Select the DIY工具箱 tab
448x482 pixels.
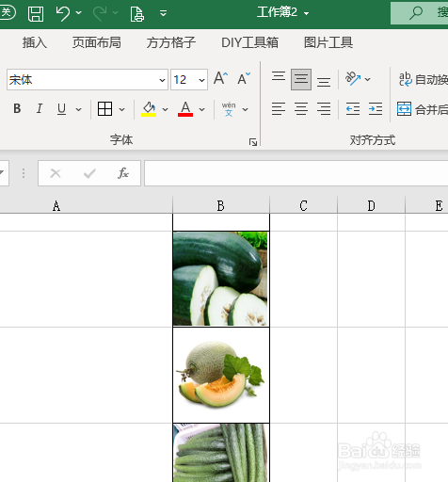coord(249,42)
